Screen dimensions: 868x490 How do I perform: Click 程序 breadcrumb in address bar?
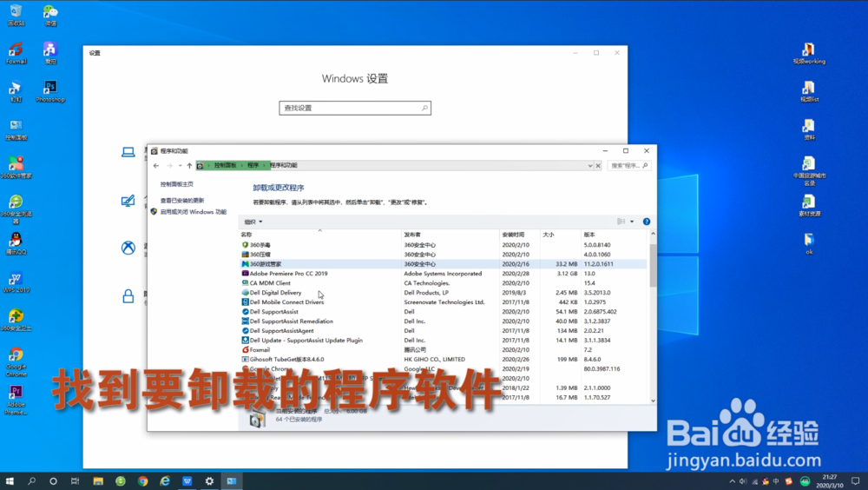(253, 166)
